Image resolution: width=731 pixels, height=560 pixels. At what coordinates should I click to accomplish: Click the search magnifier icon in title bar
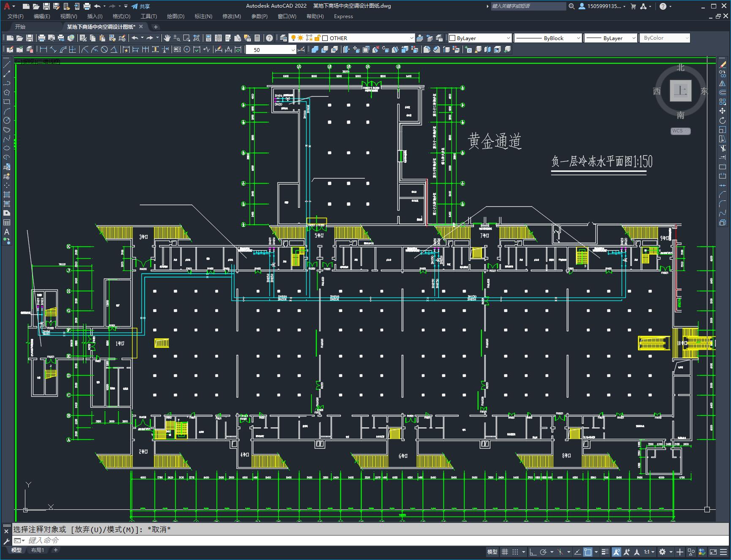pos(571,6)
